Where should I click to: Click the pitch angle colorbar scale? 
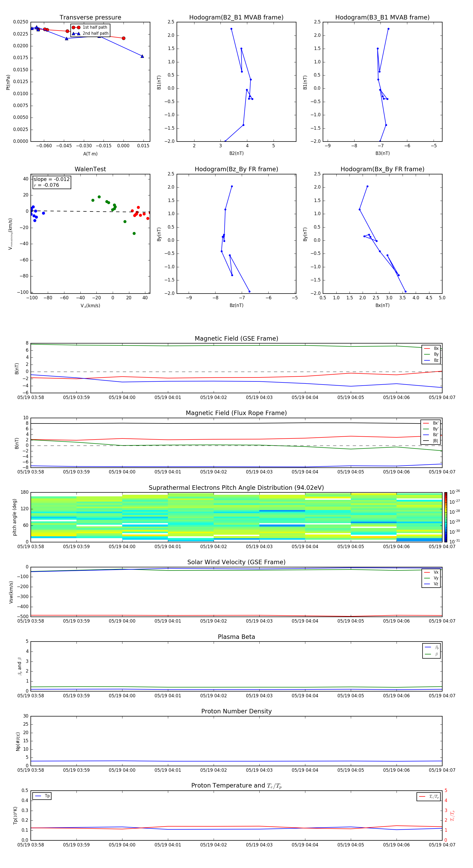(445, 517)
